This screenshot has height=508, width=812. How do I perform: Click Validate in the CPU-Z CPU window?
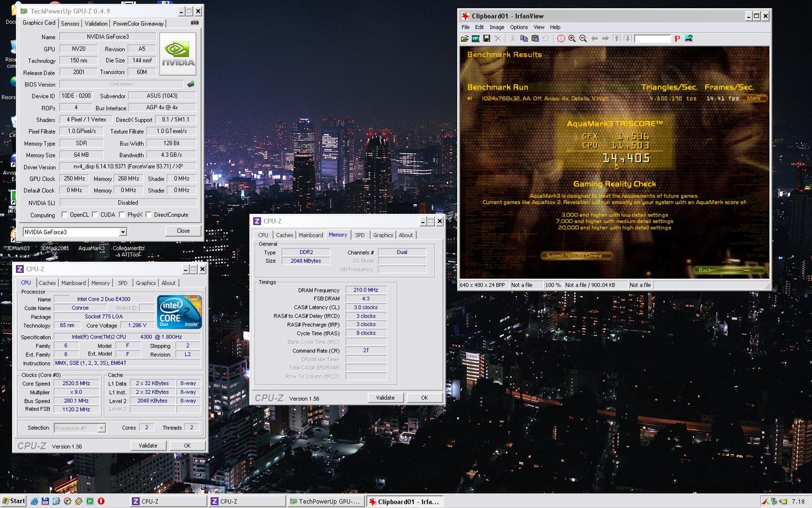(148, 446)
